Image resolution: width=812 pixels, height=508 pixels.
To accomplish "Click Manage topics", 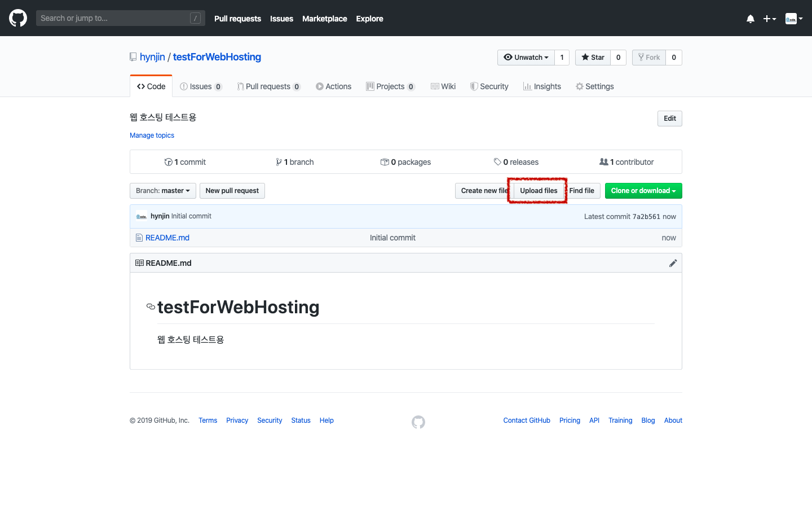I will [x=152, y=135].
